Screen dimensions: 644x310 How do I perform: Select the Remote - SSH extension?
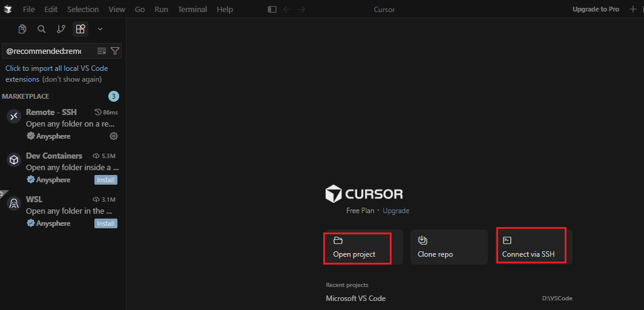tap(62, 124)
